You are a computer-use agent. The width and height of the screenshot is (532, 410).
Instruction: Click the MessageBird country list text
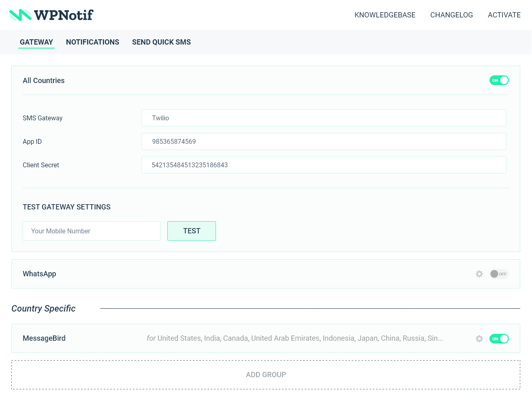(x=295, y=338)
